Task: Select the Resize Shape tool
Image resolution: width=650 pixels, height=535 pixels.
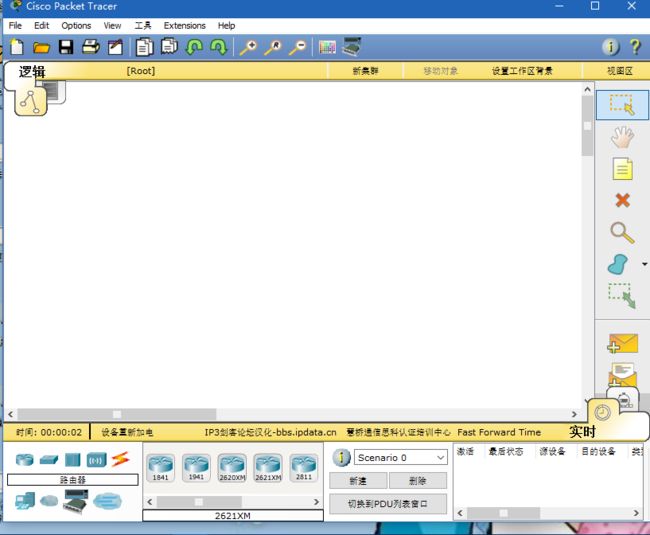Action: pyautogui.click(x=622, y=296)
